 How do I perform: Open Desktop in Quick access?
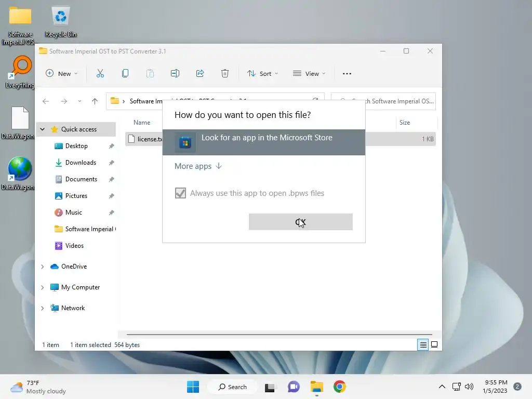[76, 146]
